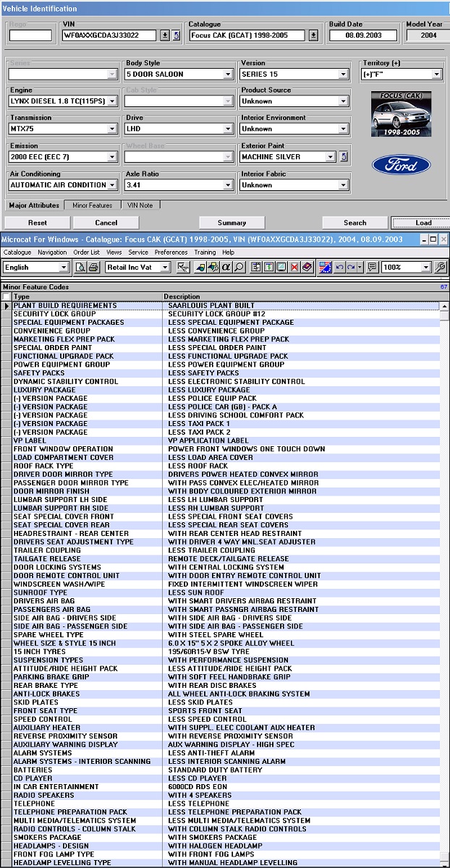450x868 pixels.
Task: Click the undo arrow icon
Action: click(339, 268)
